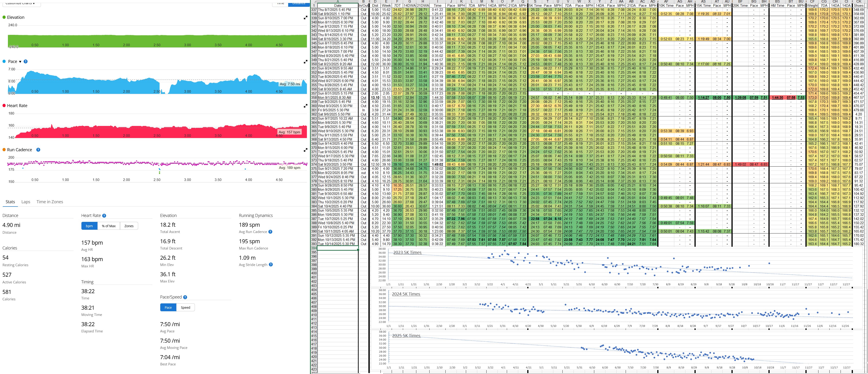Switch heart rate display to % of Max
This screenshot has height=374, width=868.
click(x=108, y=226)
